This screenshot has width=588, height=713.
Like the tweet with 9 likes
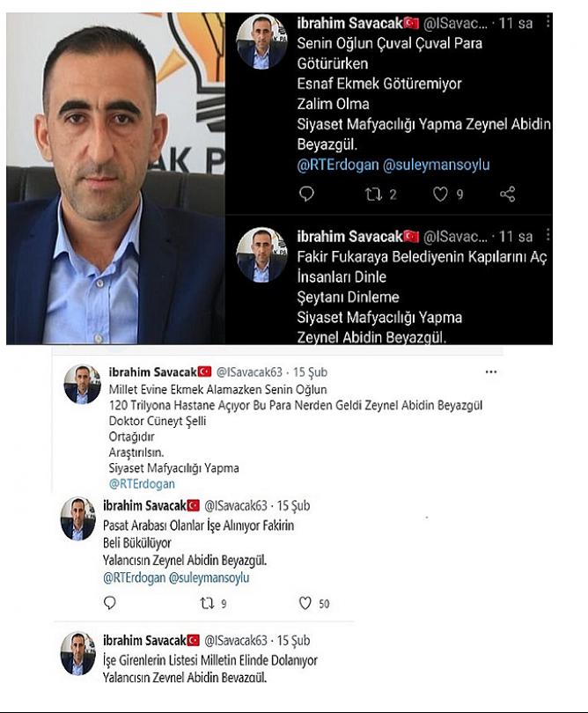pos(440,195)
